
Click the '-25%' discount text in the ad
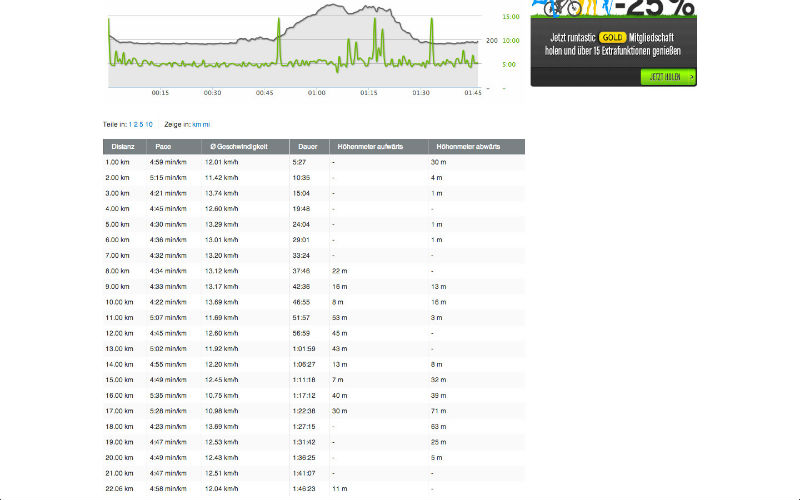(655, 8)
